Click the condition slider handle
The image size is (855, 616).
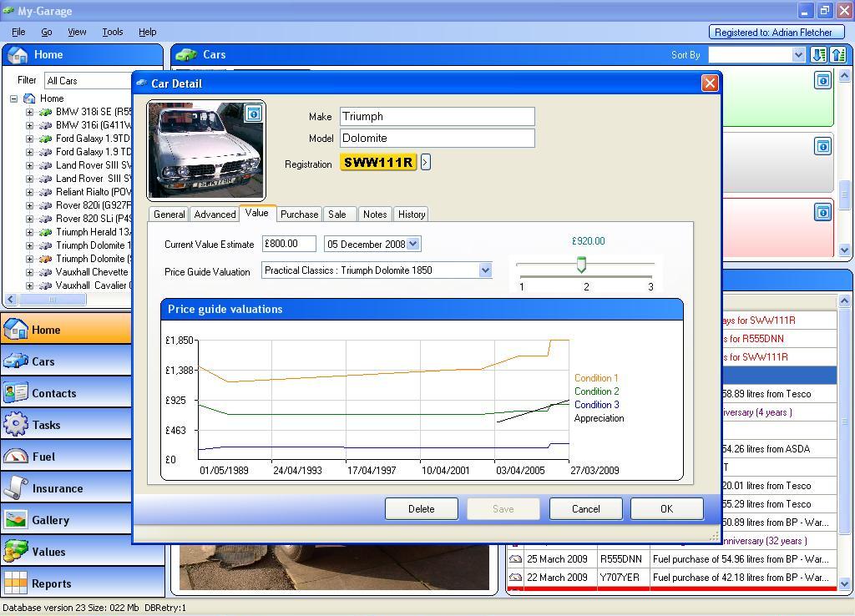[581, 265]
